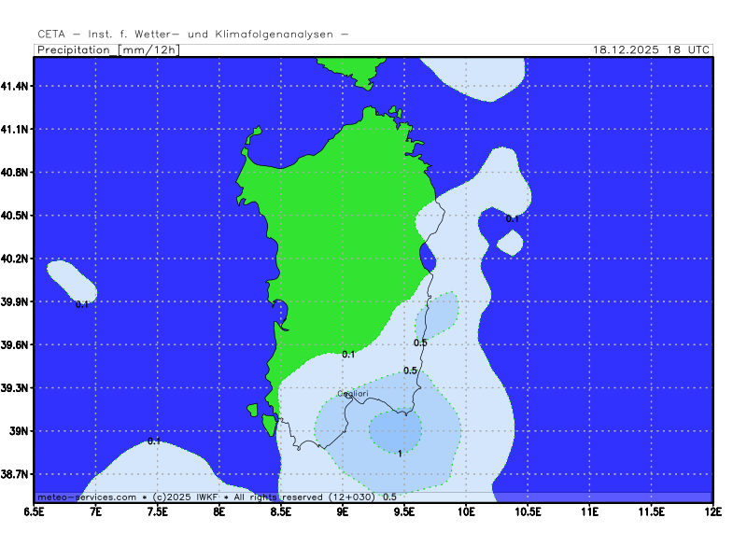Click the 12E longitude axis label

pos(712,511)
